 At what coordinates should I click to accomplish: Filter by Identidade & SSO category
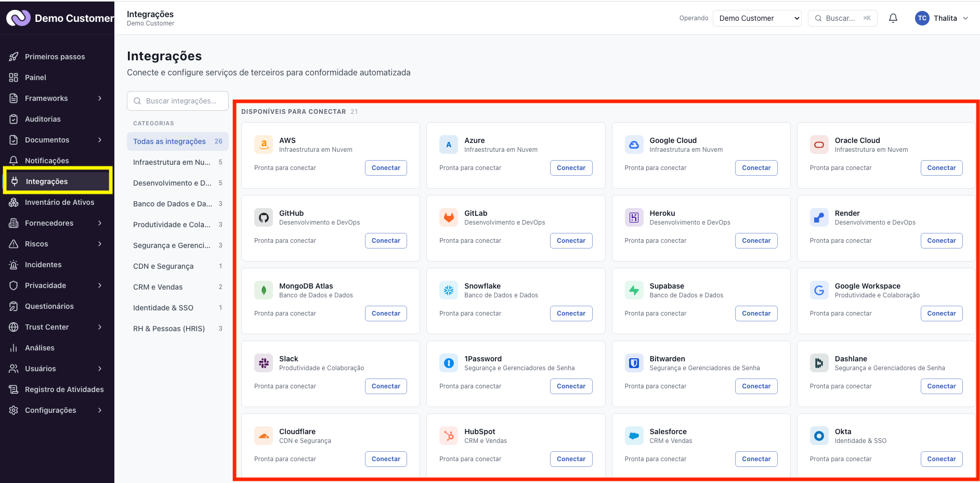178,308
